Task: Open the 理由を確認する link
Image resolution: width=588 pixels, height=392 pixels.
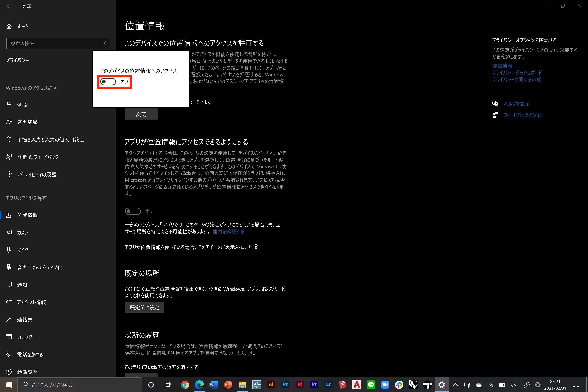Action: [228, 232]
